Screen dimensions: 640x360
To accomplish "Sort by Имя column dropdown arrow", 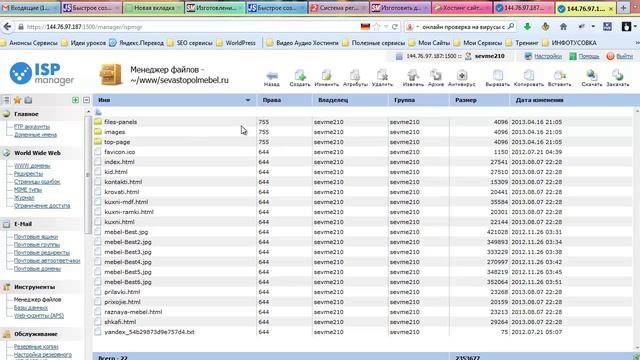I will point(248,100).
